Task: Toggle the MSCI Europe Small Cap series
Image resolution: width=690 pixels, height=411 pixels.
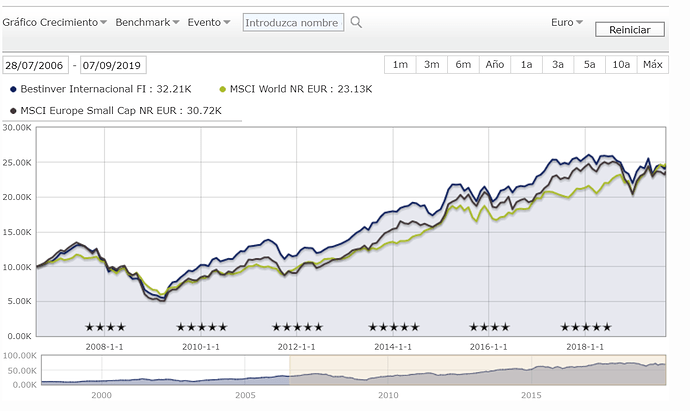Action: [14, 108]
